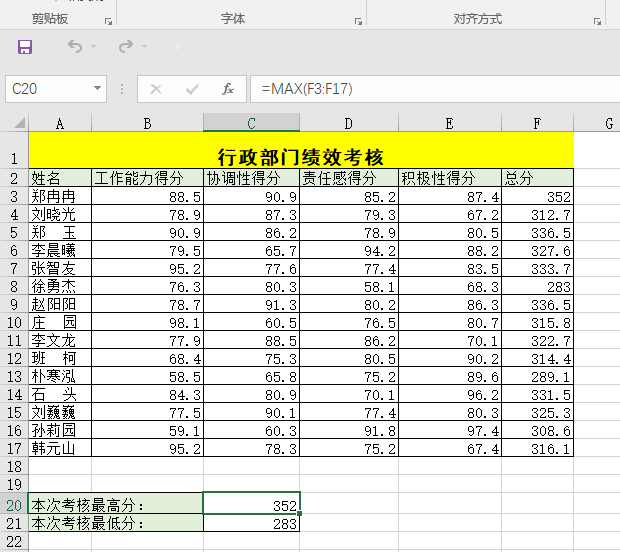
Task: Click the 积极性得分 header cell
Action: coord(450,178)
